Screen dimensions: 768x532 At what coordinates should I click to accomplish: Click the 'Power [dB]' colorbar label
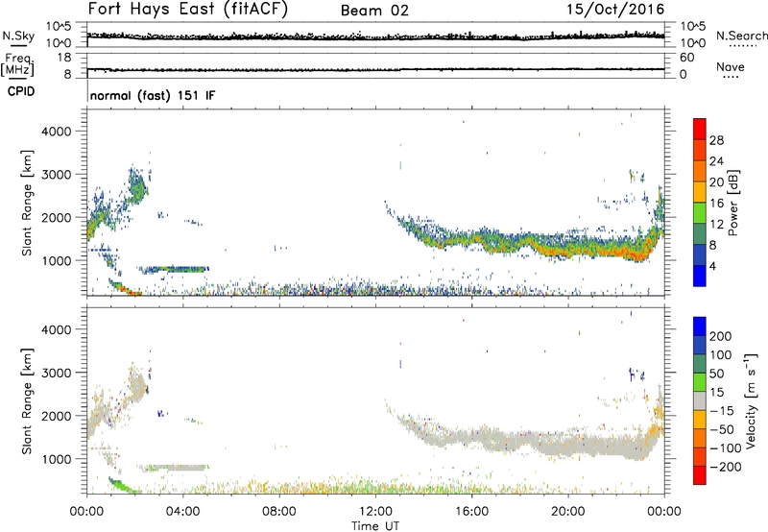pyautogui.click(x=733, y=203)
